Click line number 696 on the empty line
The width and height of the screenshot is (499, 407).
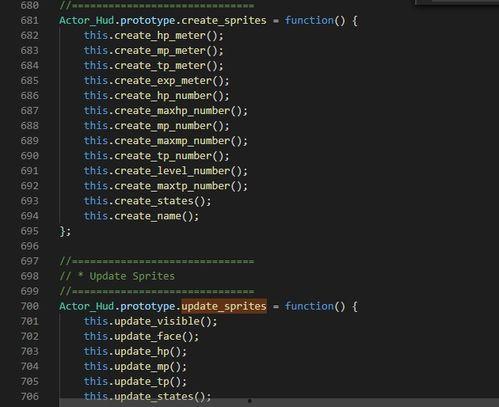(30, 246)
